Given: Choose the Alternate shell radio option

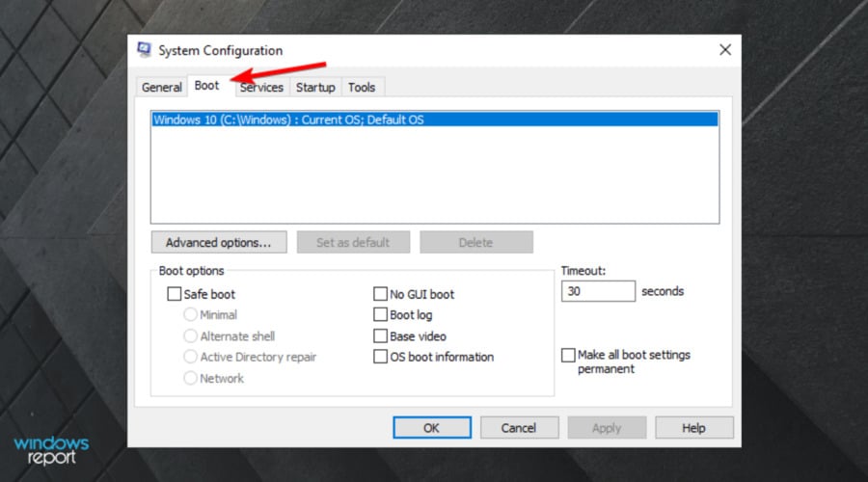Looking at the screenshot, I should (x=190, y=335).
